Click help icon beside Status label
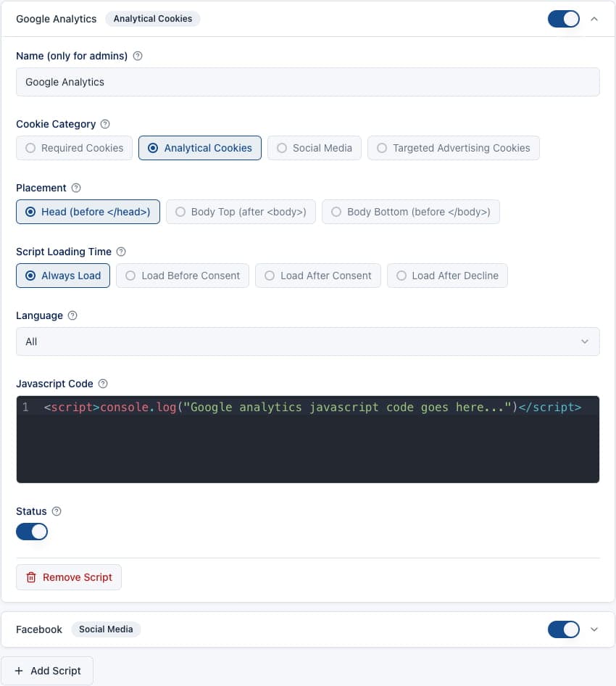The height and width of the screenshot is (686, 616). 57,511
